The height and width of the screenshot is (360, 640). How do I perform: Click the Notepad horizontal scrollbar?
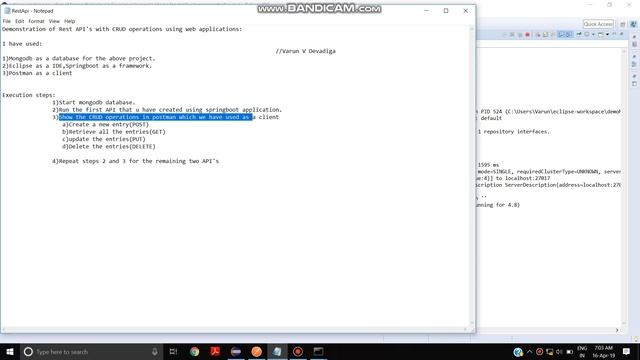click(x=235, y=329)
